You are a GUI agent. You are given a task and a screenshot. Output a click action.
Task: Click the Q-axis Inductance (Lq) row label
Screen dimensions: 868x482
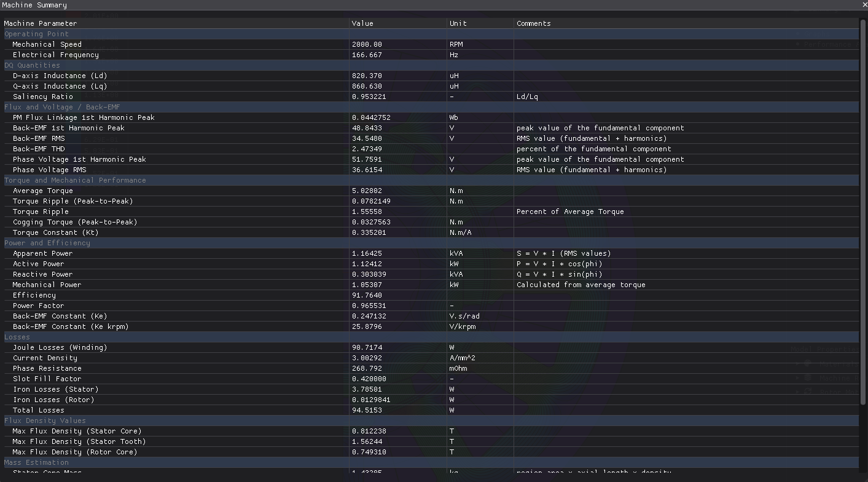pyautogui.click(x=60, y=86)
